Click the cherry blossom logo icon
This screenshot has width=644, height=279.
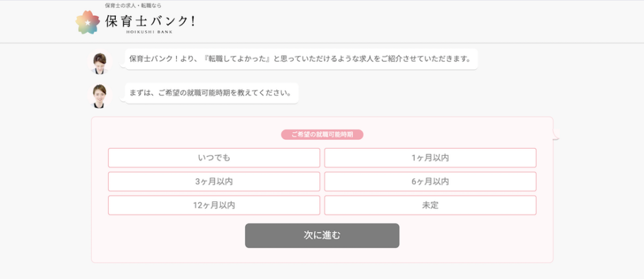pyautogui.click(x=88, y=23)
